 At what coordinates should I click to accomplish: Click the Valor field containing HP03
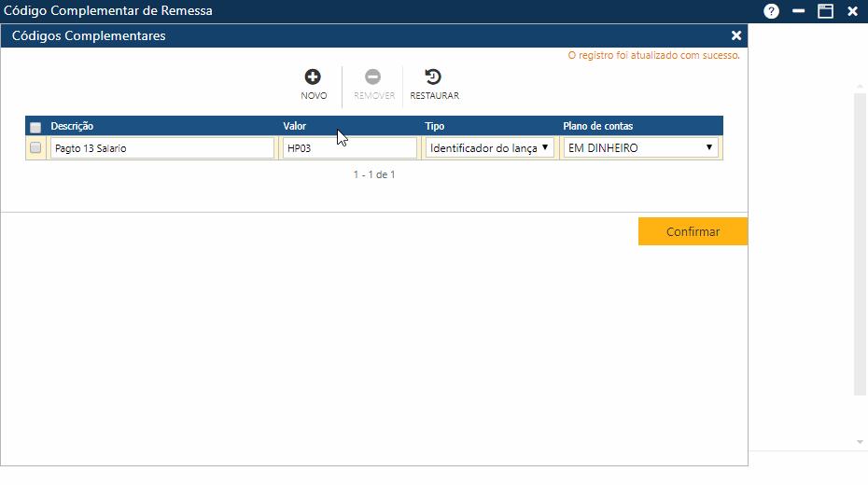point(350,147)
